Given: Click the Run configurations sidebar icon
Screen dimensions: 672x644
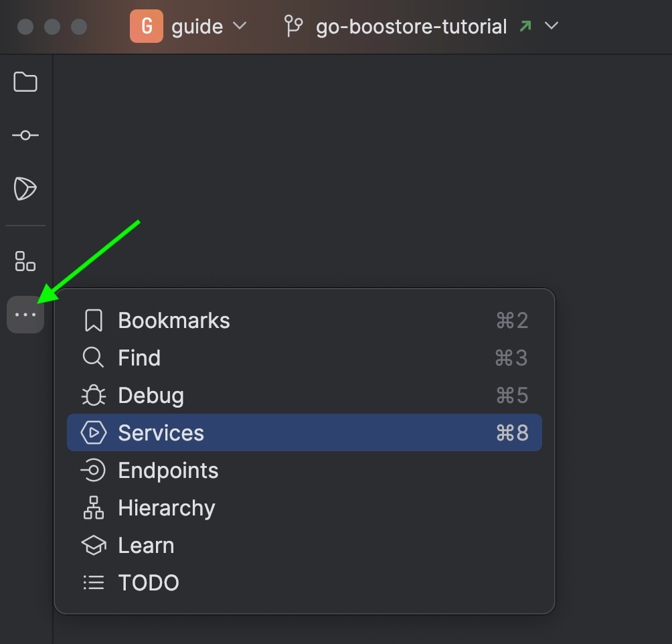Looking at the screenshot, I should pos(25,189).
